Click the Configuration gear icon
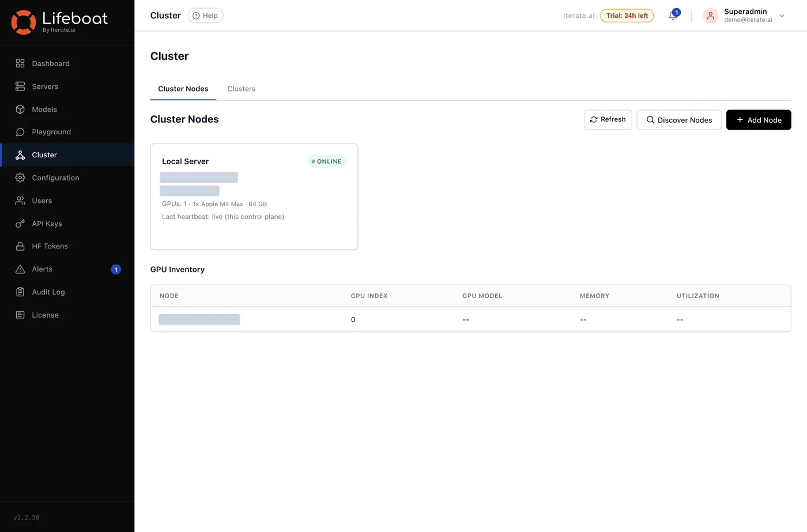 [20, 178]
